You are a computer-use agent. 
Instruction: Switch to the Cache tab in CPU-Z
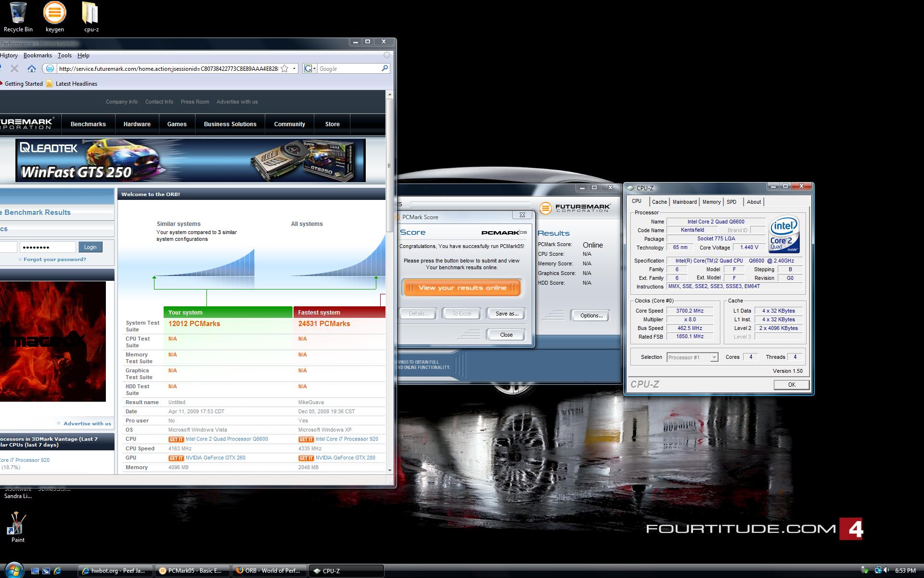coord(659,202)
